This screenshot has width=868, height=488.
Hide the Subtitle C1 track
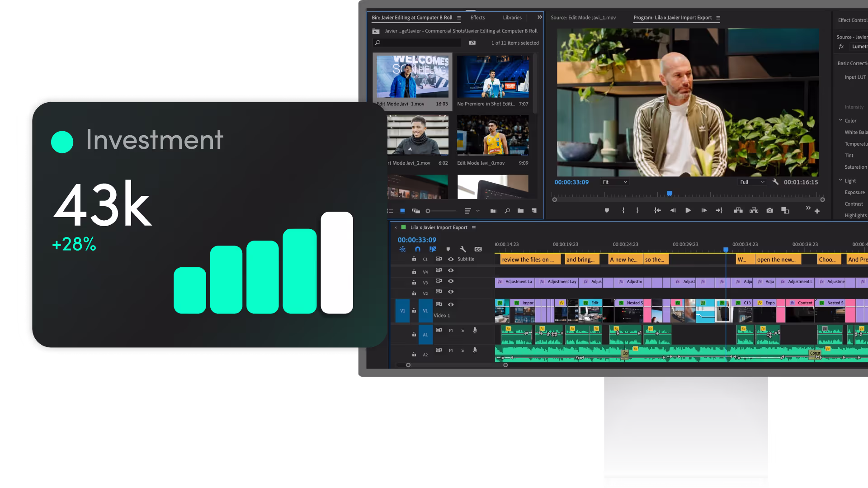tap(451, 259)
